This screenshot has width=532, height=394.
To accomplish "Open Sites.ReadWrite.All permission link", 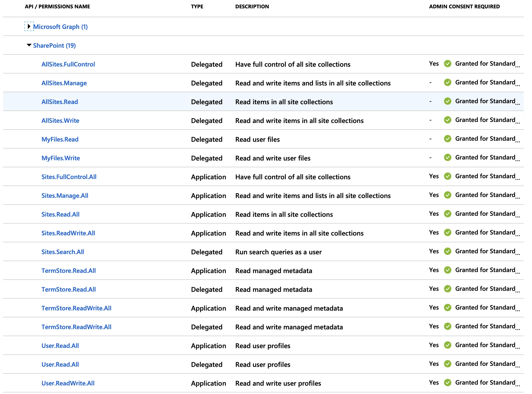I will [x=68, y=233].
